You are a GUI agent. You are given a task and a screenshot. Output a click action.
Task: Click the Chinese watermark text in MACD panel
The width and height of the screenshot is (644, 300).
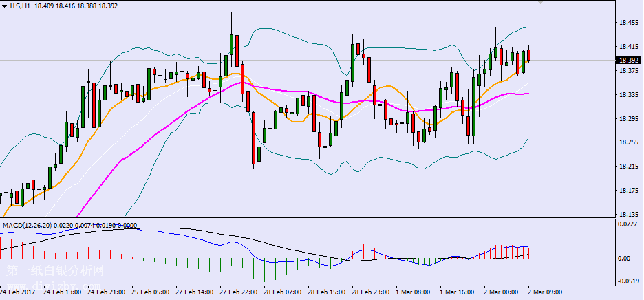tap(55, 272)
